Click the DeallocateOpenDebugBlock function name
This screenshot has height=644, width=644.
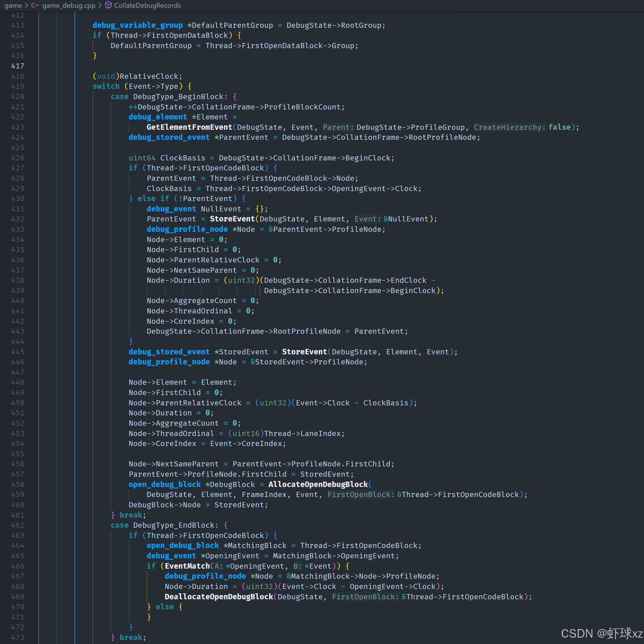[219, 597]
